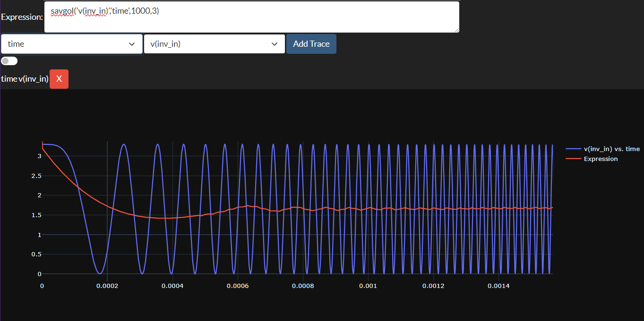Click the "Expression:" label text
Viewport: 644px width, 321px height.
pyautogui.click(x=22, y=17)
